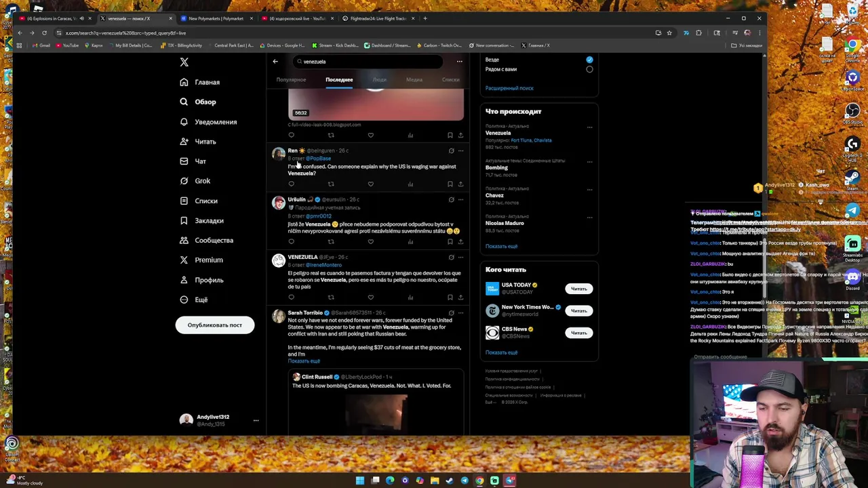
Task: Click the Сообщества people icon in the sidebar
Action: click(x=184, y=240)
